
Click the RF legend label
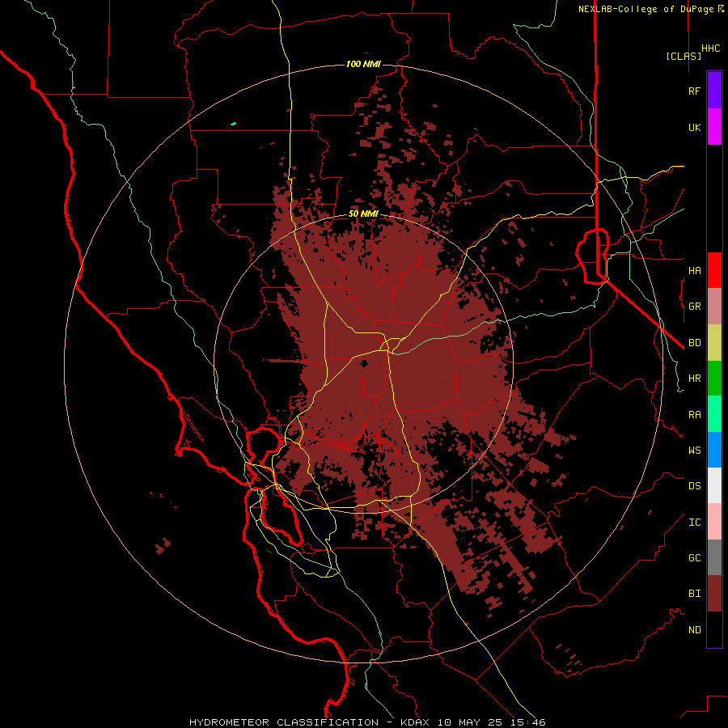(x=694, y=91)
